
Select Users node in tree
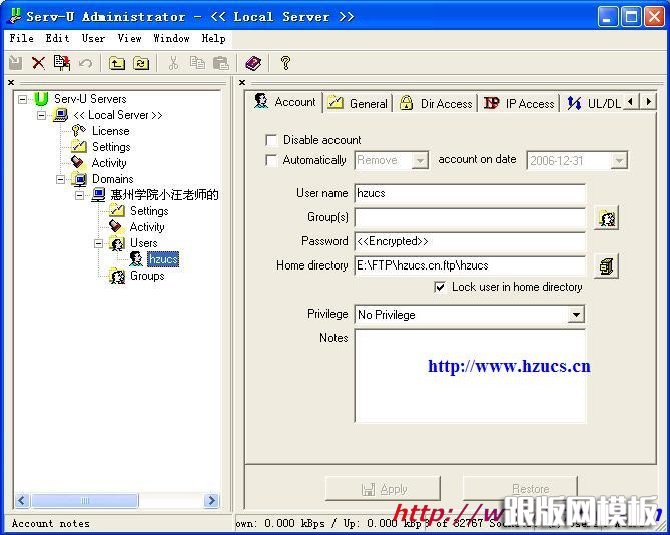click(144, 243)
